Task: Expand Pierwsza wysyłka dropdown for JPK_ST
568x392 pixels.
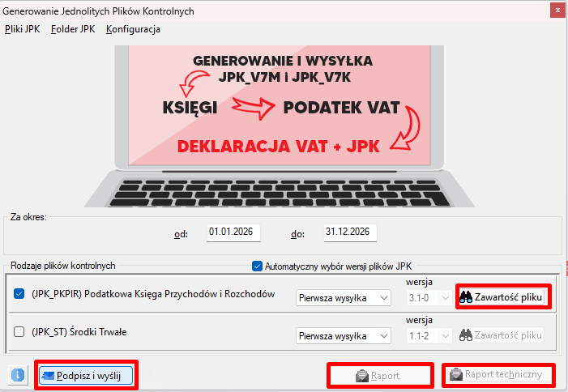Action: tap(344, 335)
